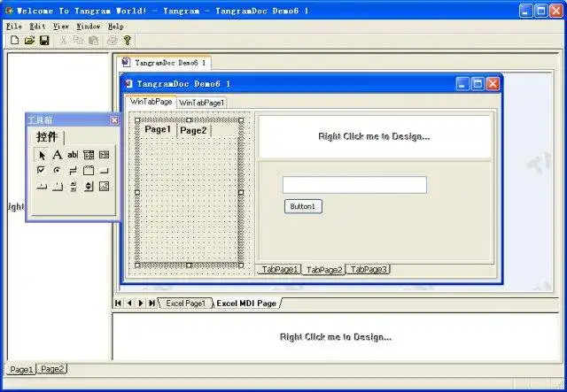The height and width of the screenshot is (392, 567).
Task: Jump to the last sheet tab arrow
Action: (151, 304)
